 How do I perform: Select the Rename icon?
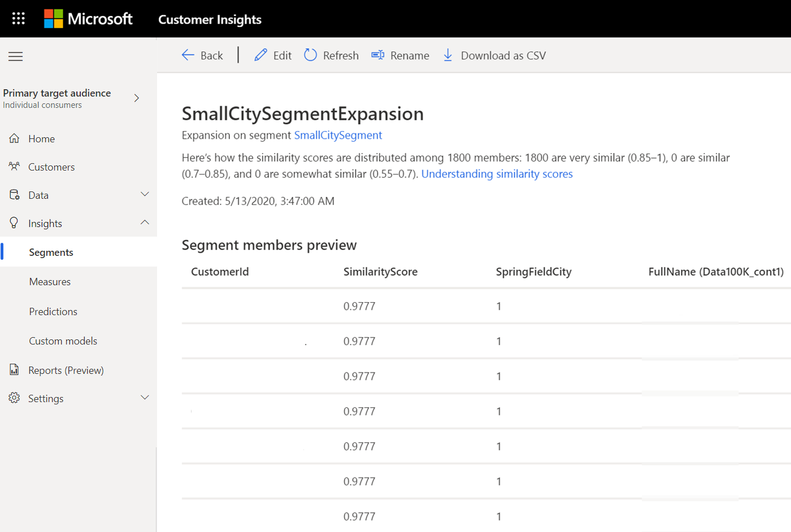[x=377, y=55]
